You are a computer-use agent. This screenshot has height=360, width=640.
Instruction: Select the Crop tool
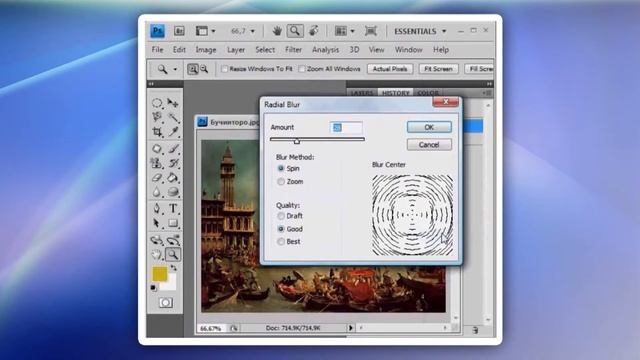[157, 132]
